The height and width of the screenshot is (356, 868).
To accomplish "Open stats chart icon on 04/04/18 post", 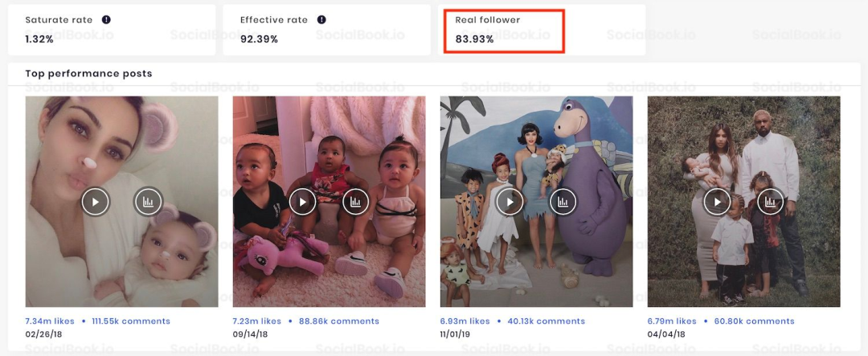I will [770, 202].
